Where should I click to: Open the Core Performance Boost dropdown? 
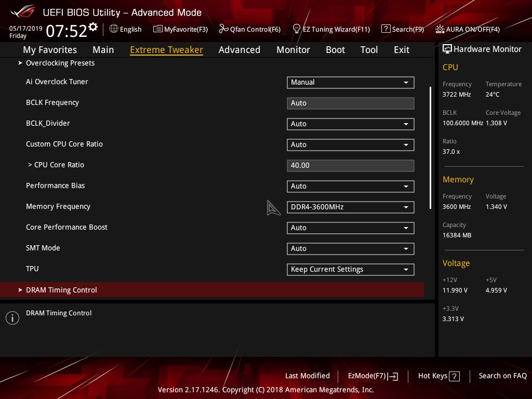(x=351, y=228)
